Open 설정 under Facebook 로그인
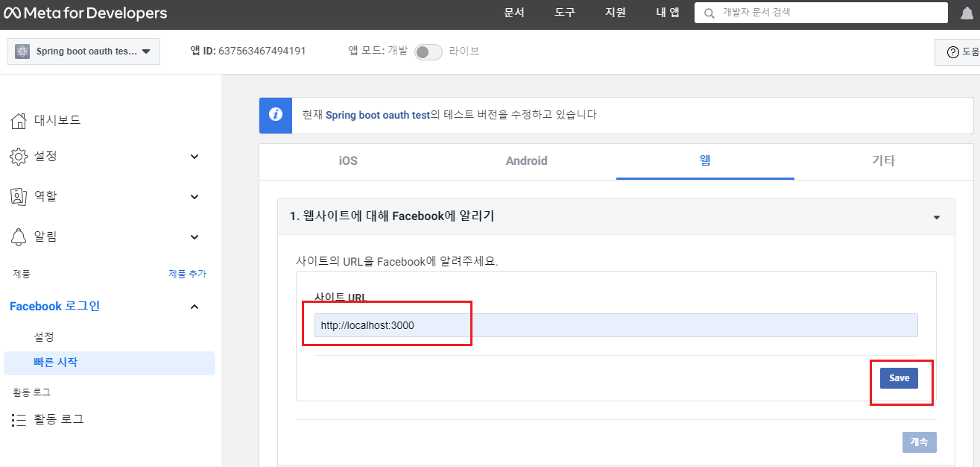 (44, 337)
